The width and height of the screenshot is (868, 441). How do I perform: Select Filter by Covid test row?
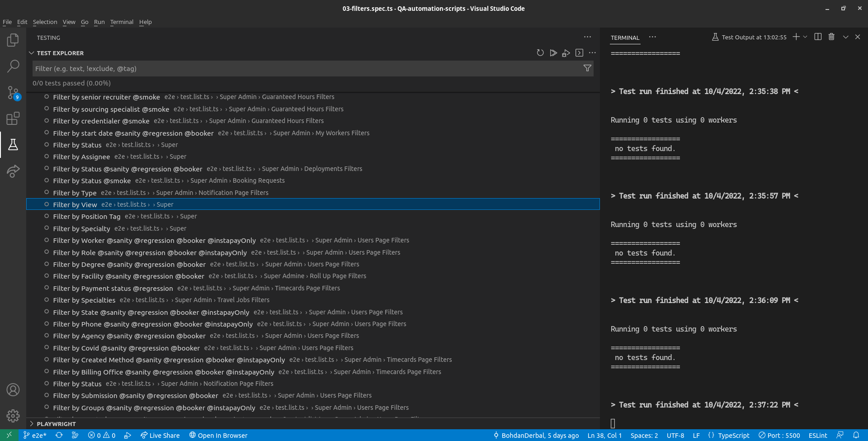pyautogui.click(x=313, y=348)
